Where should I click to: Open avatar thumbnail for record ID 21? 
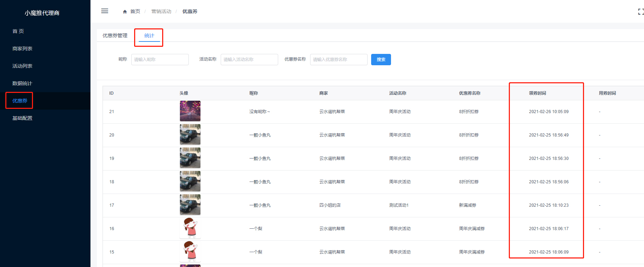click(x=190, y=111)
